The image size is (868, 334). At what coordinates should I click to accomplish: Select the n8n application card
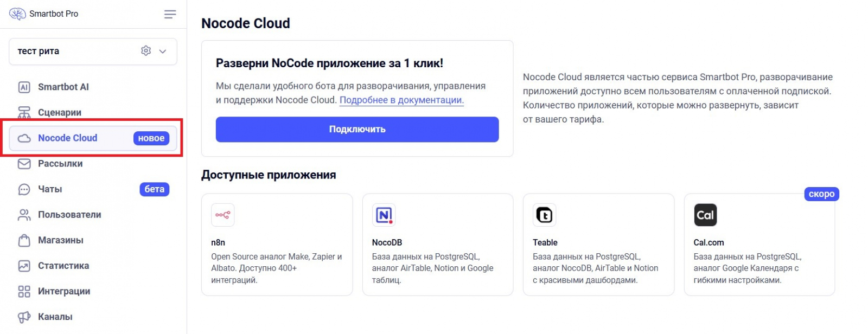(277, 245)
